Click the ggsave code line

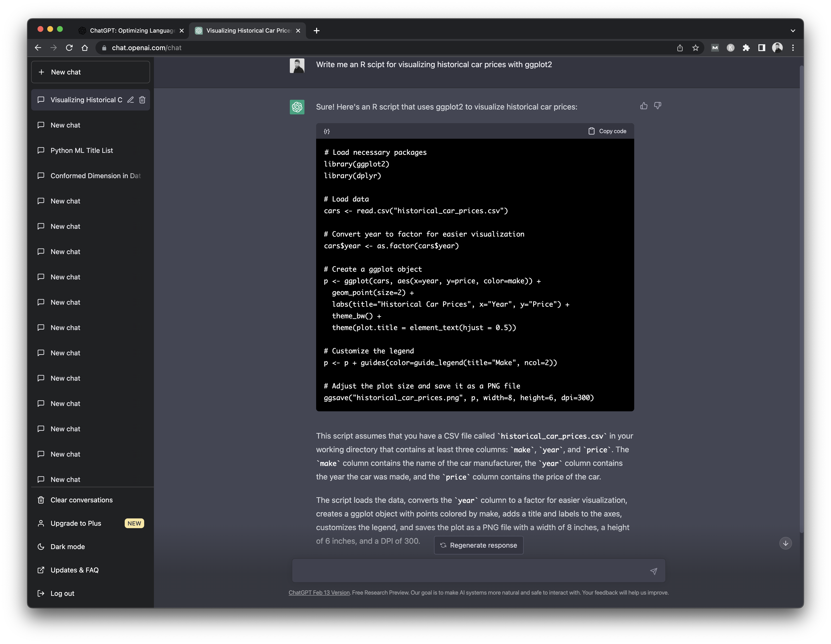(x=459, y=398)
